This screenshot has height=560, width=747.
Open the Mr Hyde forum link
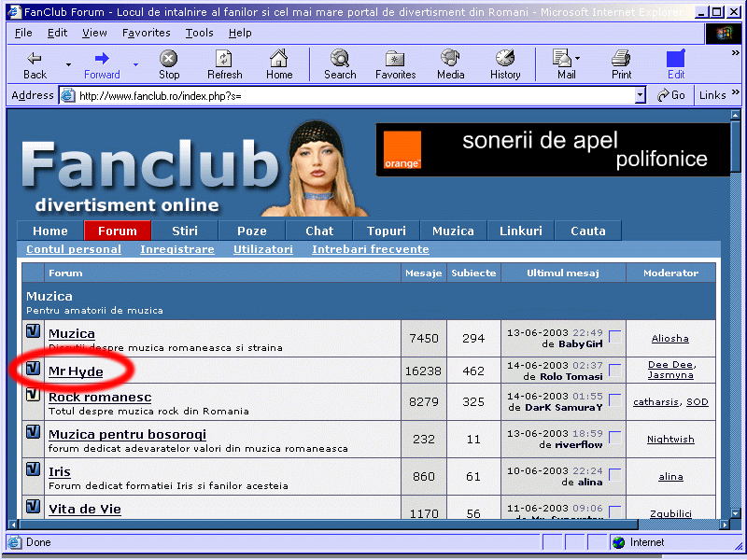tap(76, 371)
